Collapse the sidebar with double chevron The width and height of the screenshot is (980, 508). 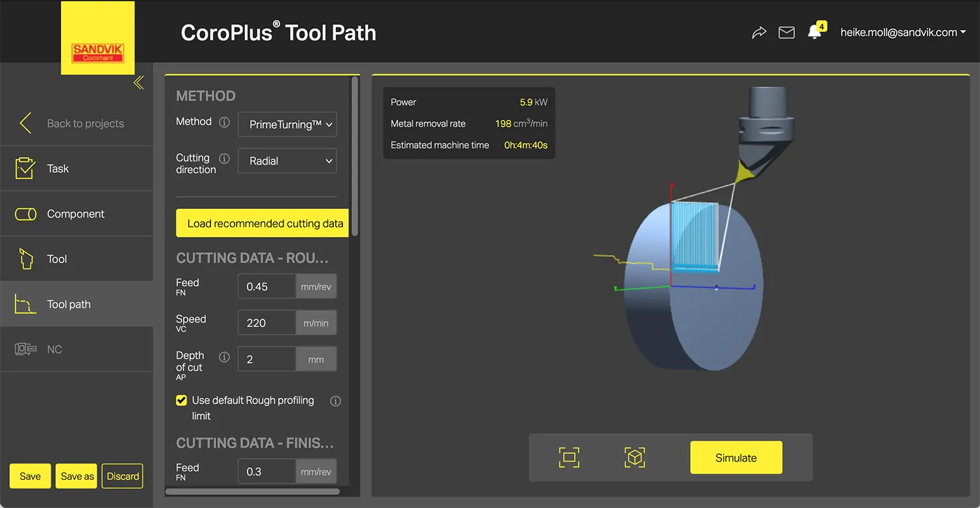pyautogui.click(x=139, y=83)
